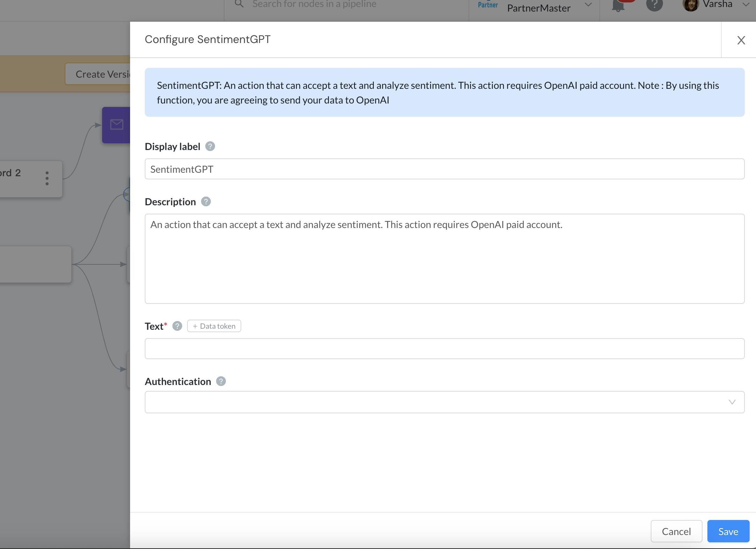The height and width of the screenshot is (549, 756).
Task: Open help tooltip for Text field
Action: pos(177,326)
